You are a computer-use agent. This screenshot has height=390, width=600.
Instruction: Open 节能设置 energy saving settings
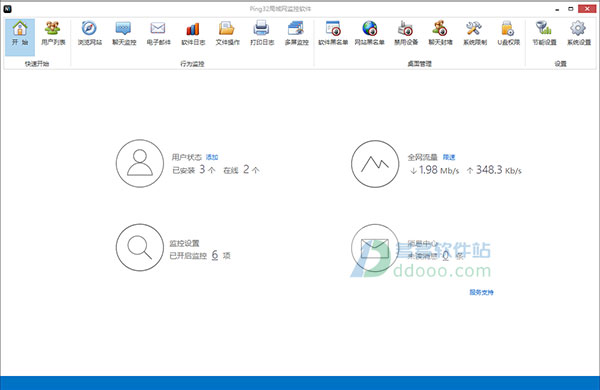coord(544,34)
